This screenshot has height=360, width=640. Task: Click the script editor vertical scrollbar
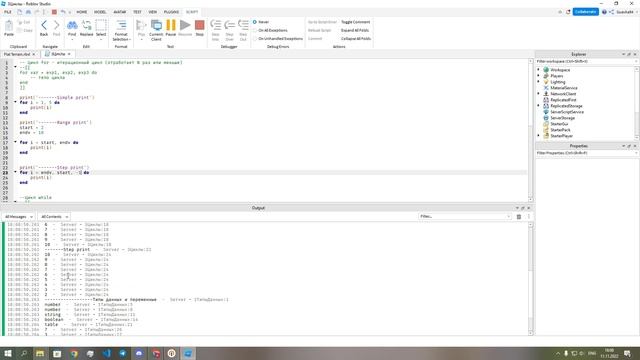pyautogui.click(x=531, y=130)
